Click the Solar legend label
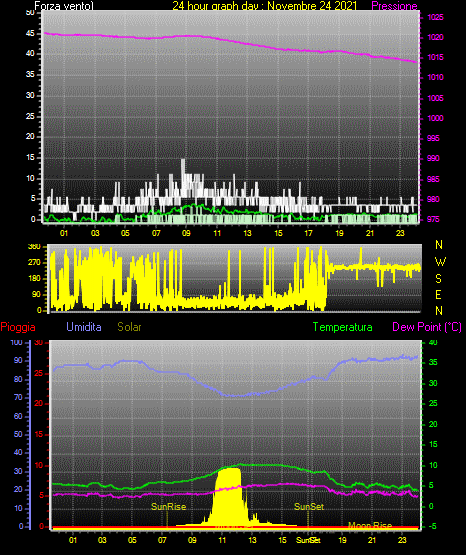 coord(129,327)
